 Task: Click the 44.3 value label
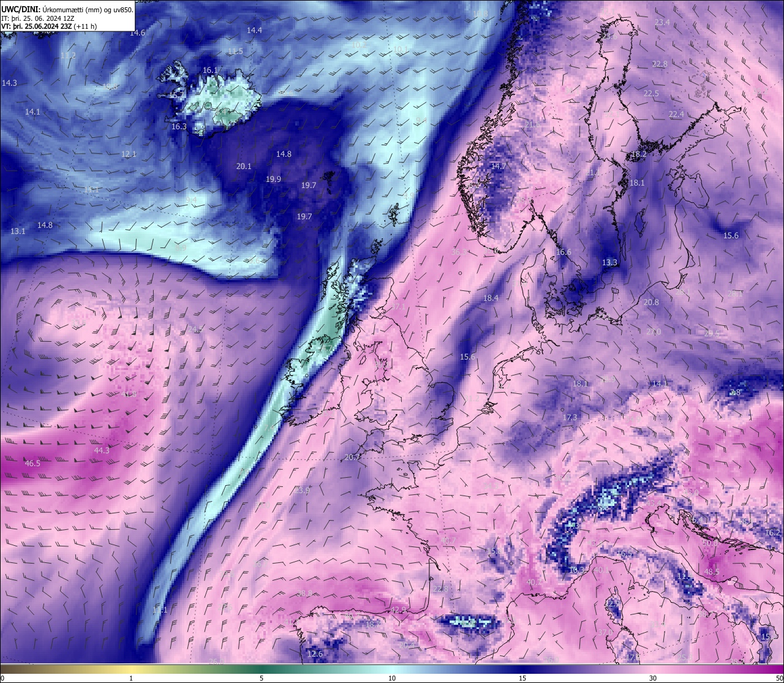(x=102, y=451)
